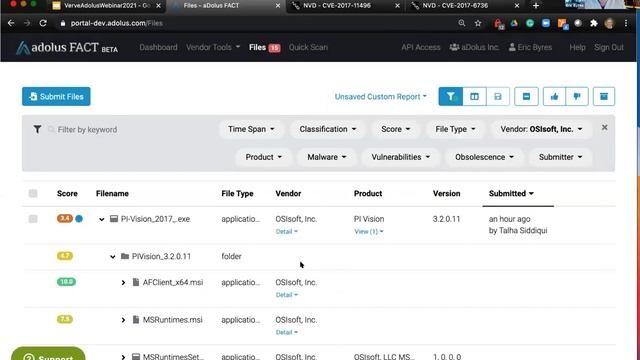Click the adolus FACT logo

coord(67,48)
